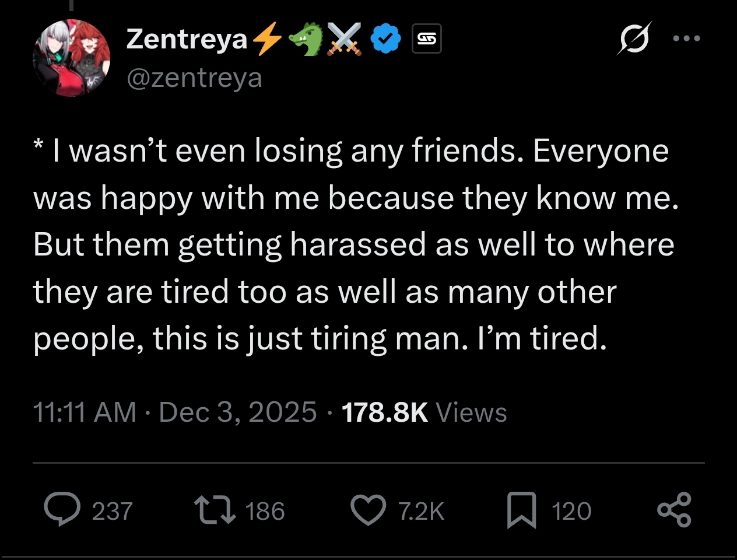This screenshot has height=560, width=737.
Task: Click the 7.2K likes count
Action: 421,512
